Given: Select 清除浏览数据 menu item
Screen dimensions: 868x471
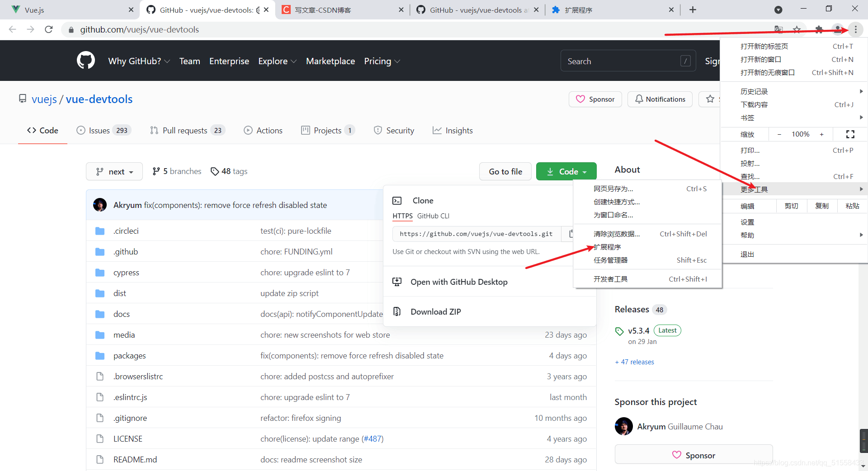Looking at the screenshot, I should [x=647, y=234].
